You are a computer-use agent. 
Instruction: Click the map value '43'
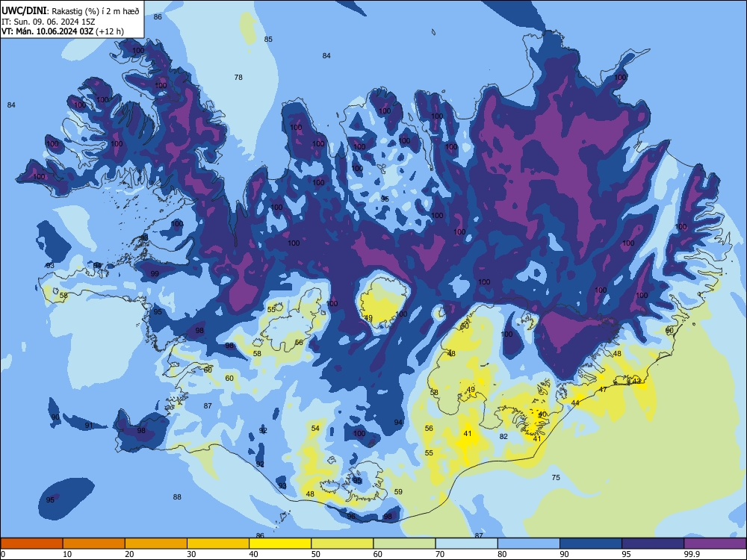(637, 381)
